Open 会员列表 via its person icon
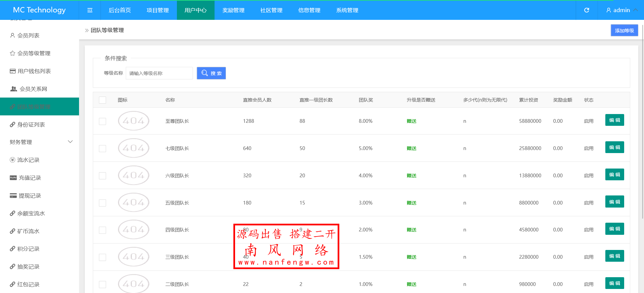The image size is (644, 293). (12, 35)
